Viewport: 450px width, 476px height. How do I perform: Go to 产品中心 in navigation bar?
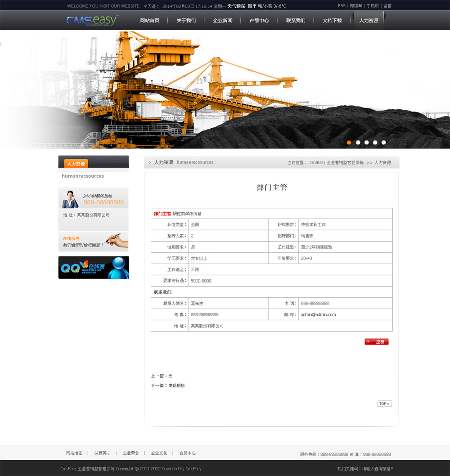[x=259, y=21]
